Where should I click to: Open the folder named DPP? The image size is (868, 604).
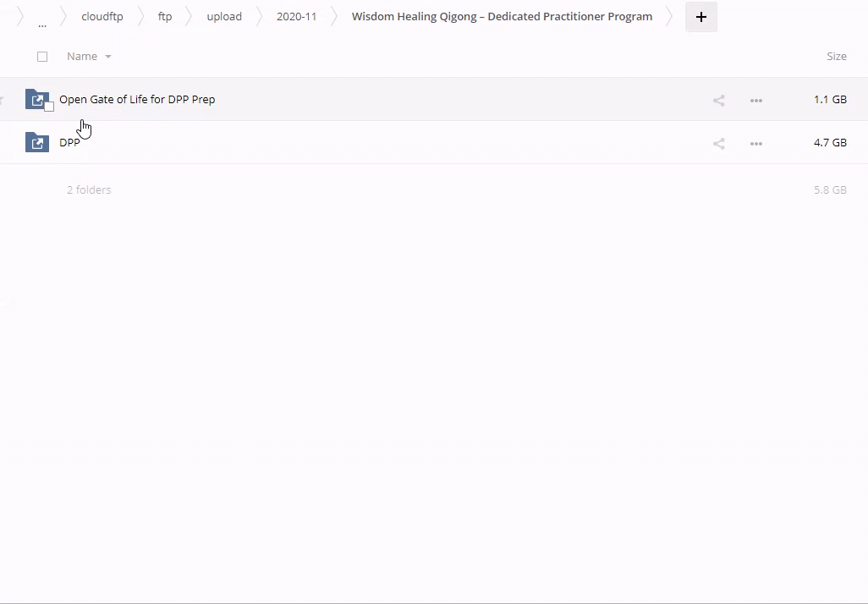[x=69, y=143]
